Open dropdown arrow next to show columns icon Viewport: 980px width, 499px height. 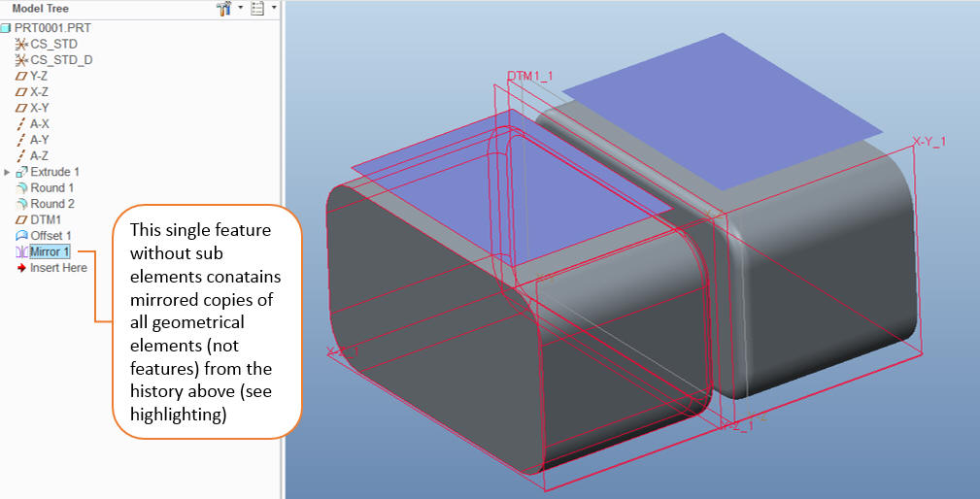pos(274,8)
